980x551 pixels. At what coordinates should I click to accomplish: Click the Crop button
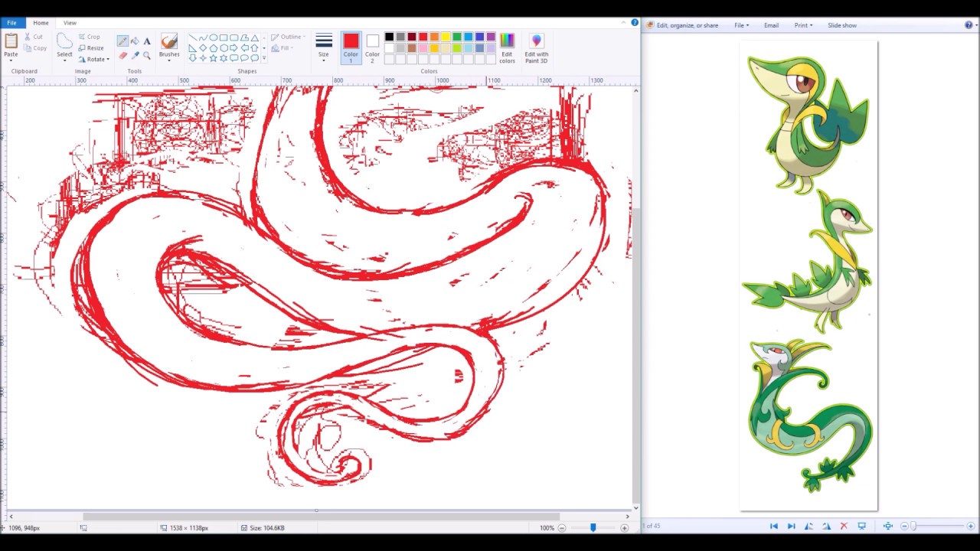point(89,37)
